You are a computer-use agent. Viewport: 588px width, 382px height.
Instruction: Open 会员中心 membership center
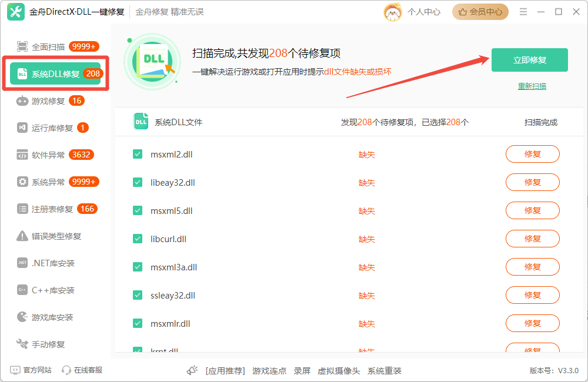(x=480, y=11)
